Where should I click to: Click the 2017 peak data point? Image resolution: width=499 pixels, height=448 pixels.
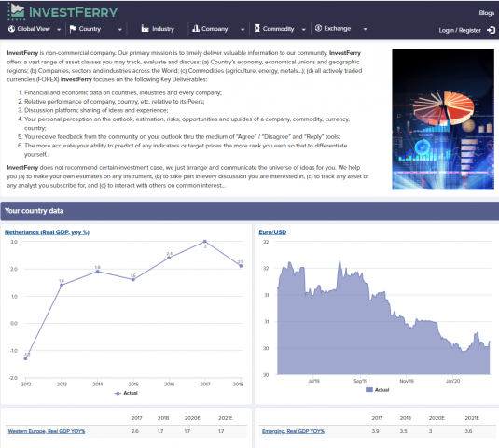[x=205, y=242]
